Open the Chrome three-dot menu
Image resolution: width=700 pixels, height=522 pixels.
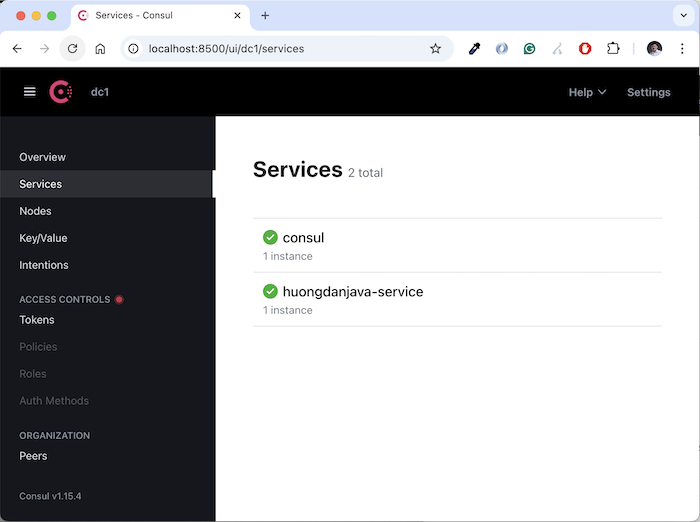pos(682,49)
